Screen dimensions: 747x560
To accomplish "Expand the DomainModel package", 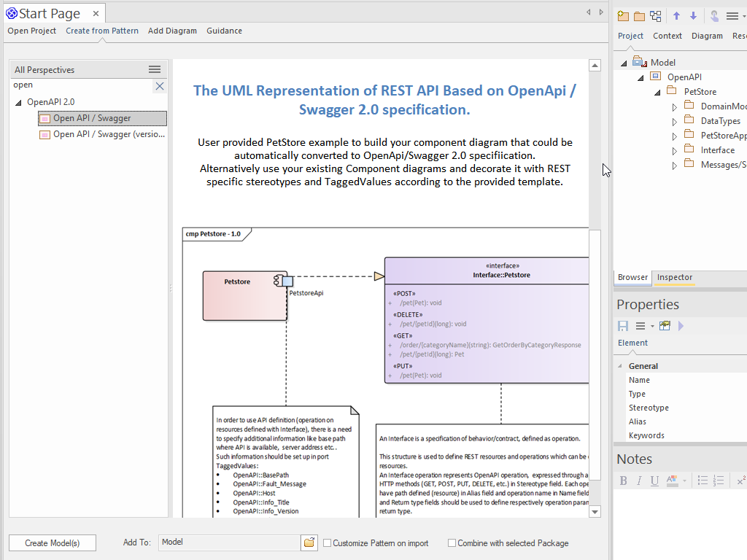I will [674, 107].
